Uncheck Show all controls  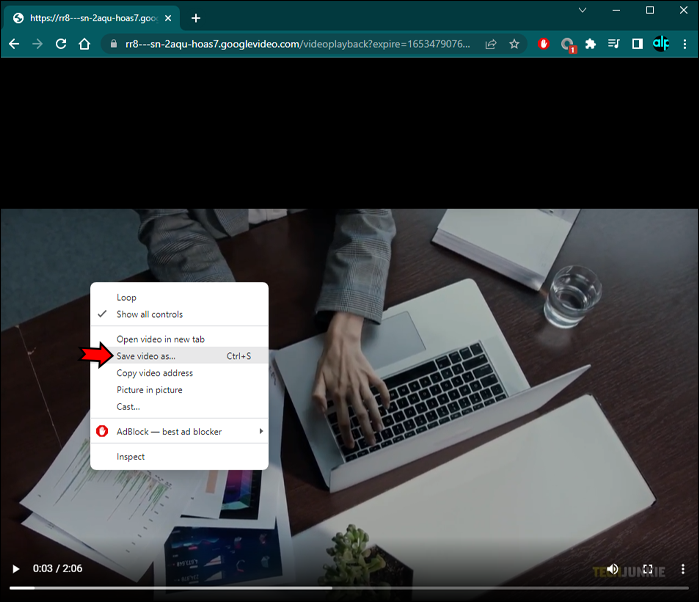179,314
